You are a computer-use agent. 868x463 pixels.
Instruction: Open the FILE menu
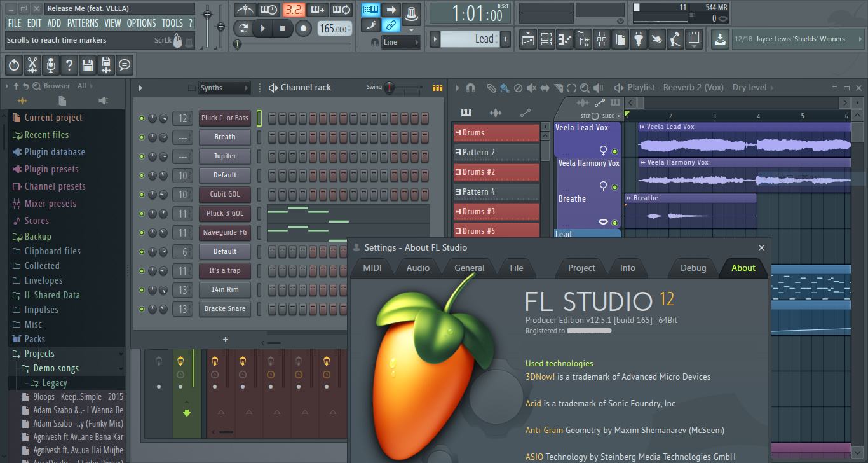coord(14,23)
